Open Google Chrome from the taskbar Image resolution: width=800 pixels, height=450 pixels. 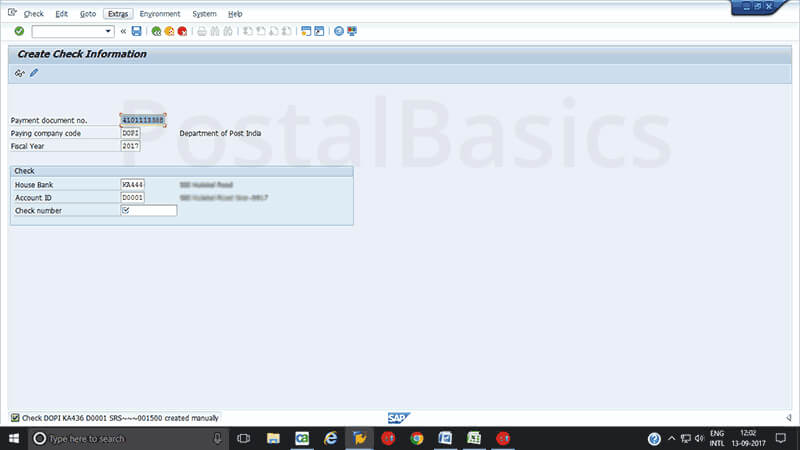tap(417, 438)
